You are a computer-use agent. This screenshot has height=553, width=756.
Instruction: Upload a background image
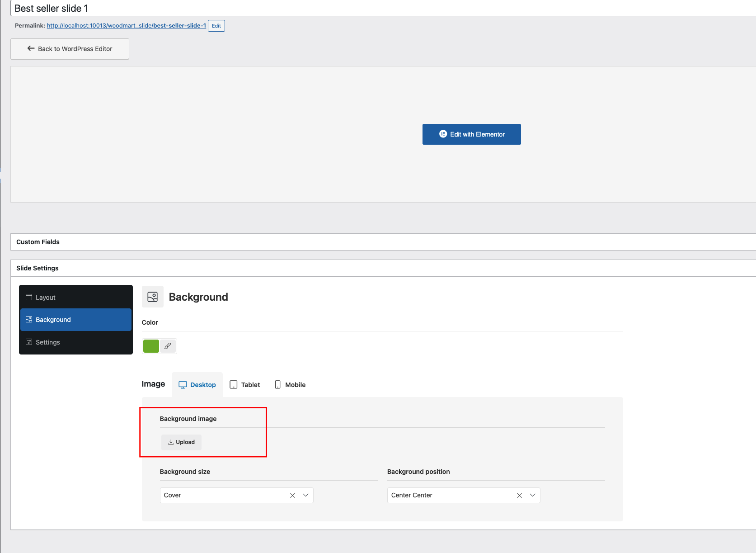pos(181,442)
